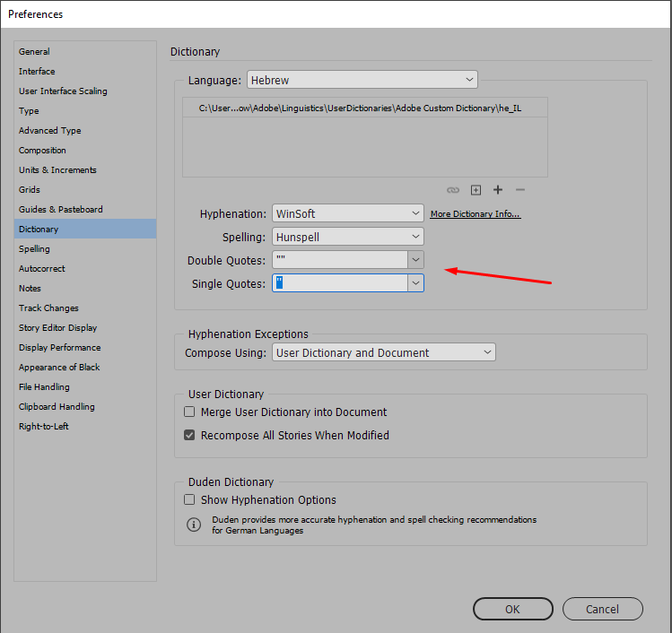Screen dimensions: 672x633
Task: Go to General preferences
Action: [85, 51]
